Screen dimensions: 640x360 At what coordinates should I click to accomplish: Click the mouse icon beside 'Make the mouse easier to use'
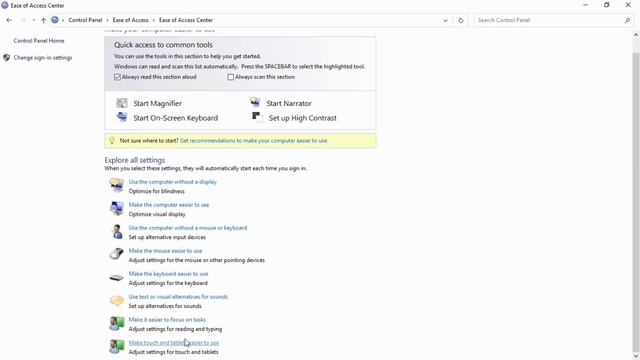tap(116, 254)
